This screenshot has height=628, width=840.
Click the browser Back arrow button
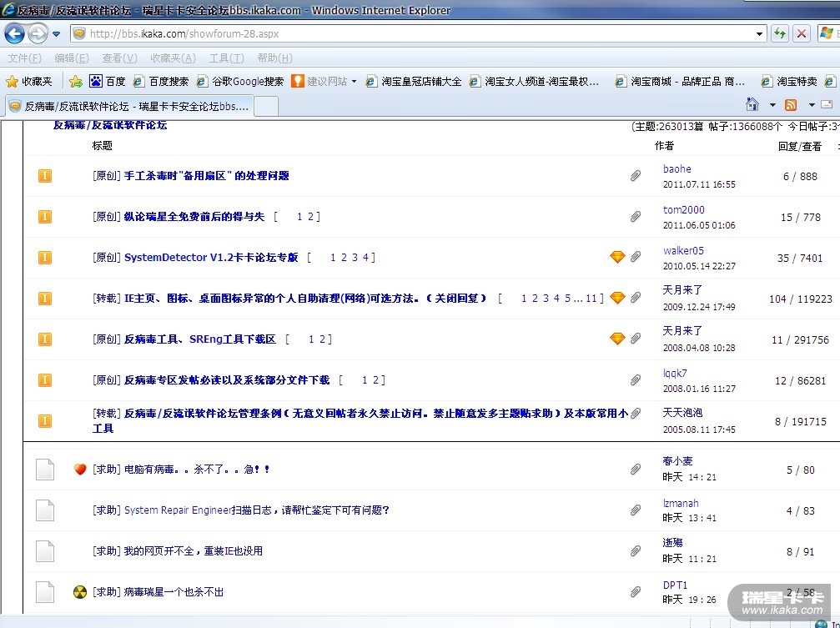[14, 33]
